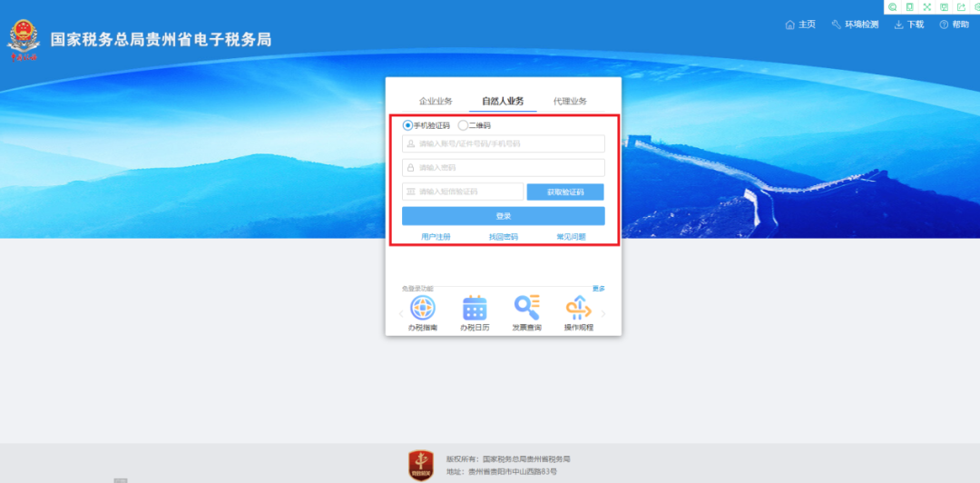980x483 pixels.
Task: Click the 主页 home icon
Action: 790,25
